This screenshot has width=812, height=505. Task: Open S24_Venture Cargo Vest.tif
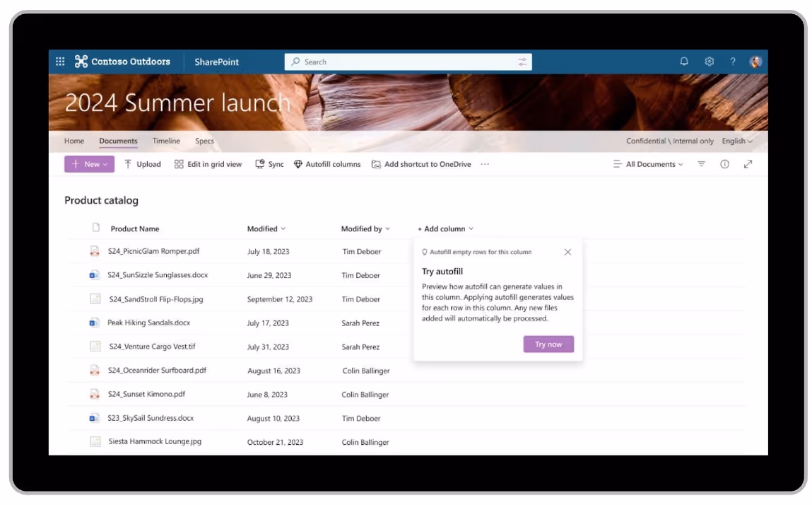coord(152,347)
